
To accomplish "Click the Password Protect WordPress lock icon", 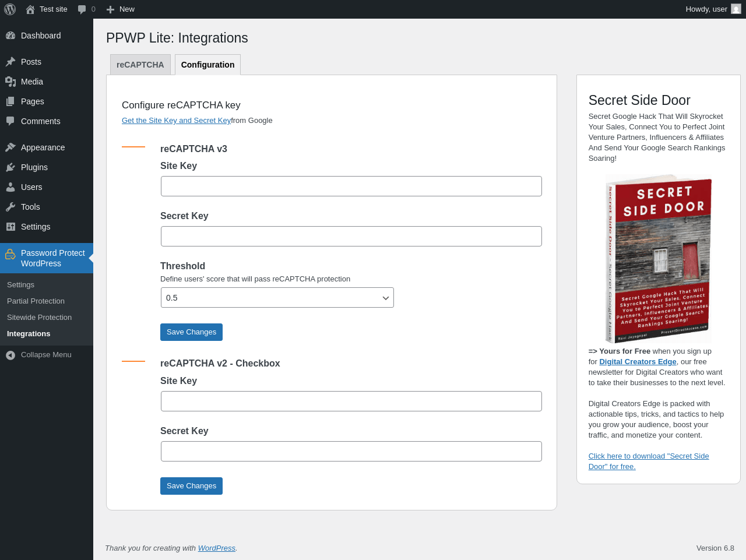I will (x=10, y=255).
